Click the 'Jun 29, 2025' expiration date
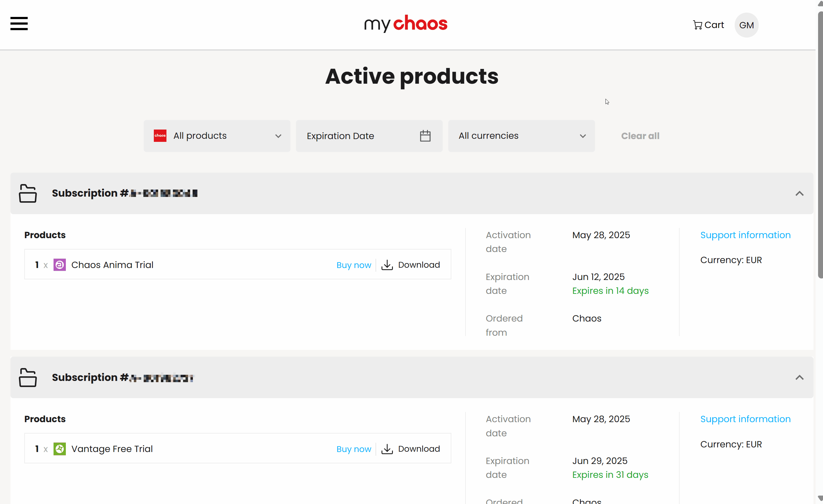Screen dimensions: 823x504 pyautogui.click(x=600, y=461)
